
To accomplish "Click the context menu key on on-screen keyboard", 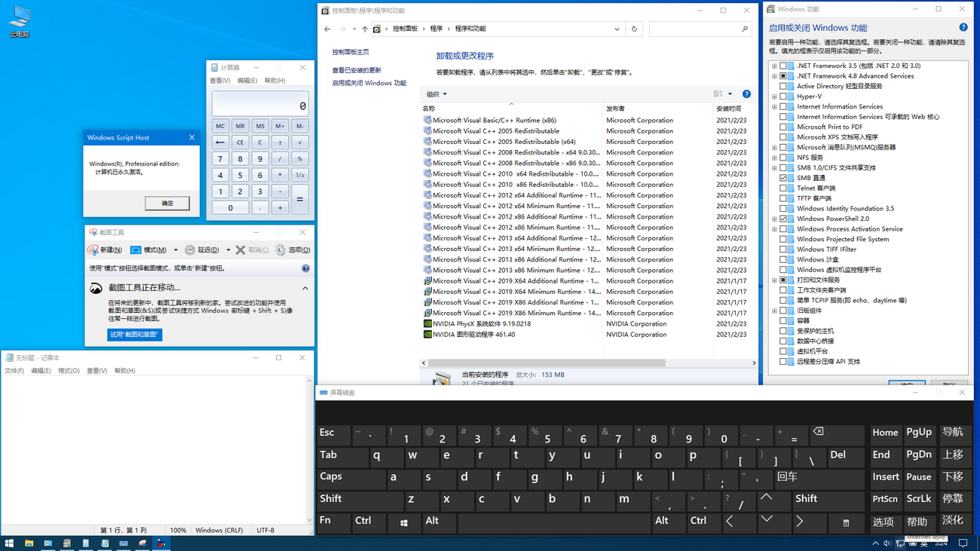I will click(x=846, y=522).
